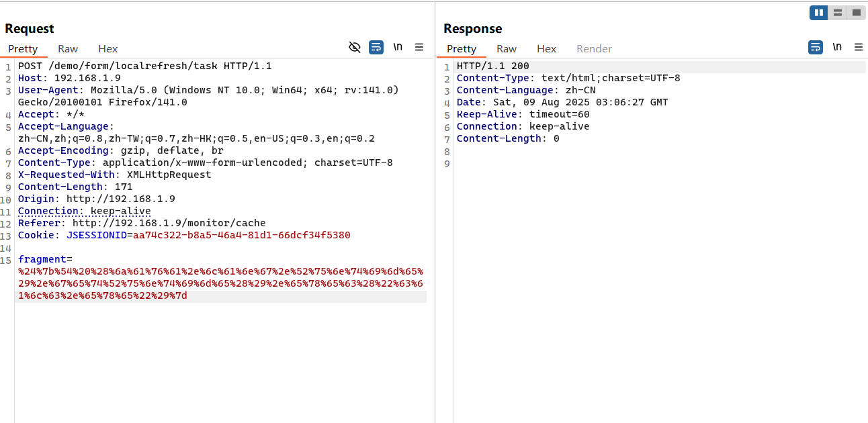Click the Accept-Language header name

[x=66, y=126]
